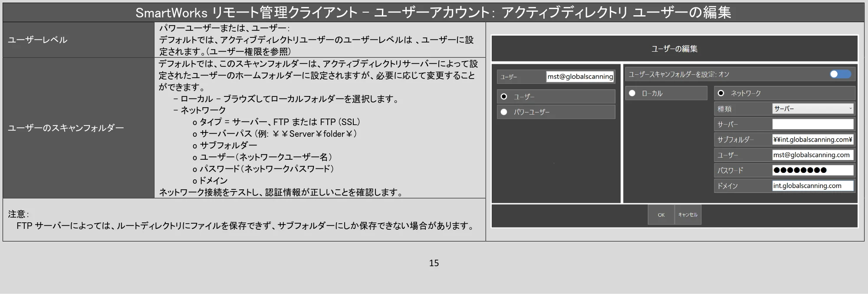Click the ユーザーのスキャンフォルダー table heading
Image resolution: width=868 pixels, height=294 pixels.
[66, 128]
